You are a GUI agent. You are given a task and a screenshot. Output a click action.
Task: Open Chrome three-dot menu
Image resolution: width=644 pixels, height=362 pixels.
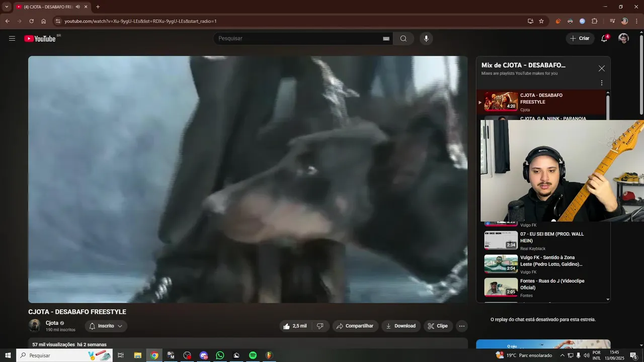click(635, 21)
